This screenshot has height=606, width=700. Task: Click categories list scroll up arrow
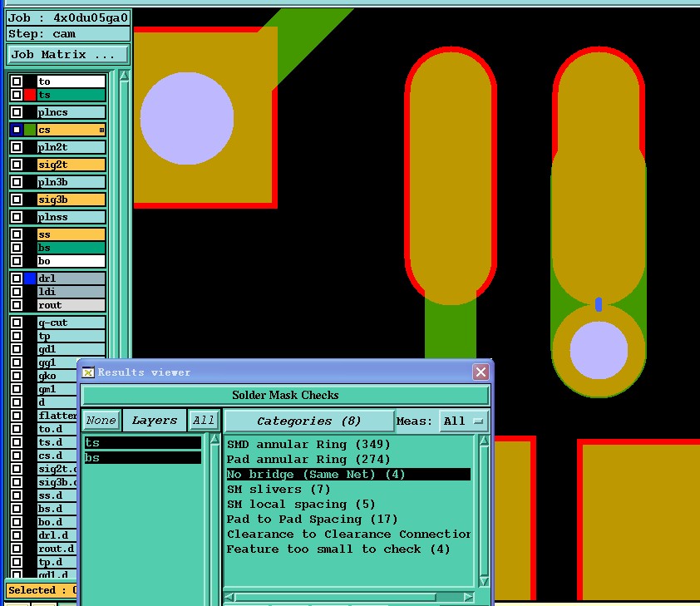[484, 441]
